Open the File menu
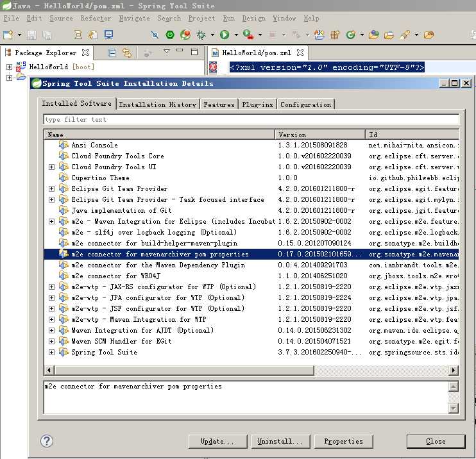The height and width of the screenshot is (459, 476). coord(12,18)
